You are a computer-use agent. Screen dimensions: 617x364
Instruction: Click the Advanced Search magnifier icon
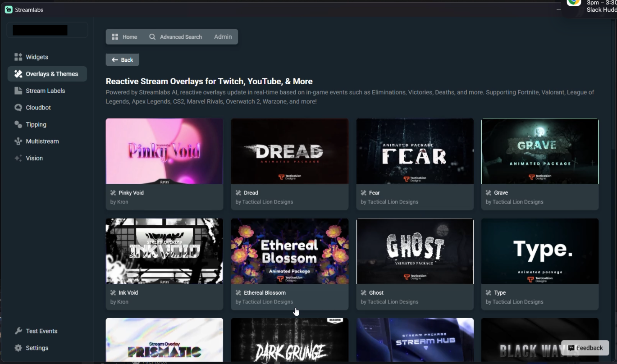tap(152, 37)
